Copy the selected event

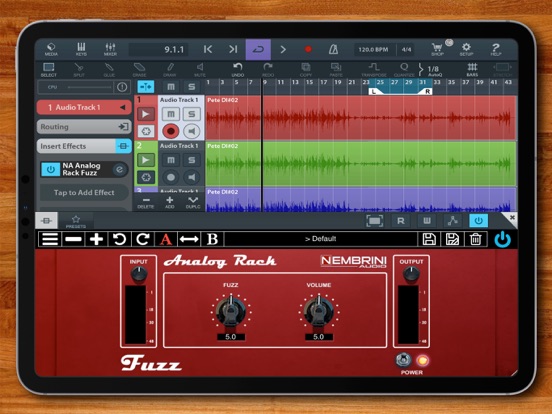point(306,70)
